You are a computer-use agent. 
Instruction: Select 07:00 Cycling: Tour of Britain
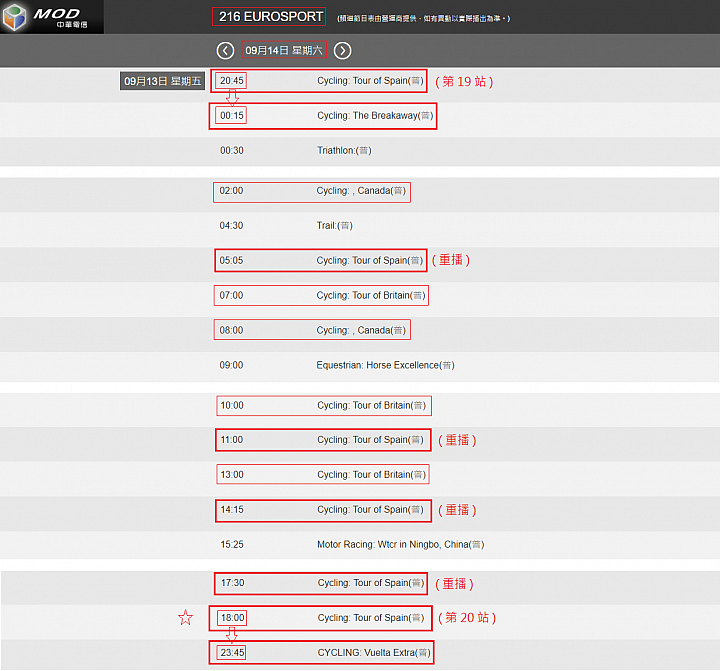pos(321,295)
